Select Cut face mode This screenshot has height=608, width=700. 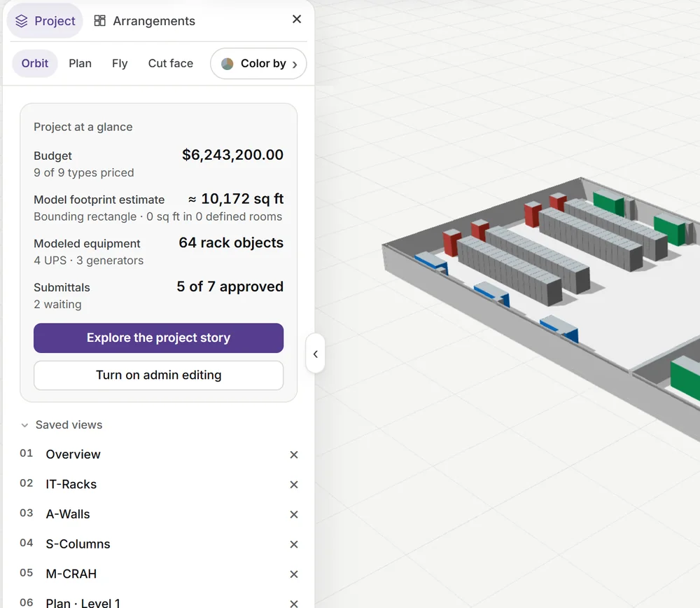click(x=171, y=64)
